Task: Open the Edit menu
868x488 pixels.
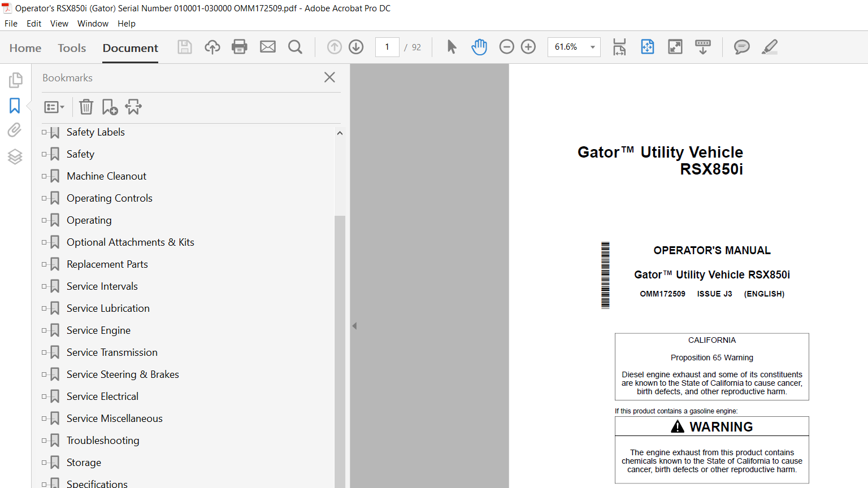Action: pos(34,24)
